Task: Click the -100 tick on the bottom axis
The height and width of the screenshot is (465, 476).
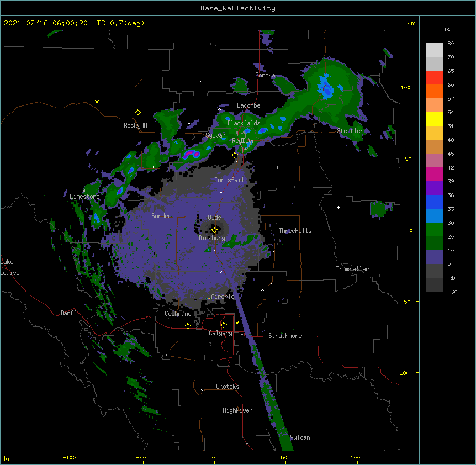Action: pos(69,457)
